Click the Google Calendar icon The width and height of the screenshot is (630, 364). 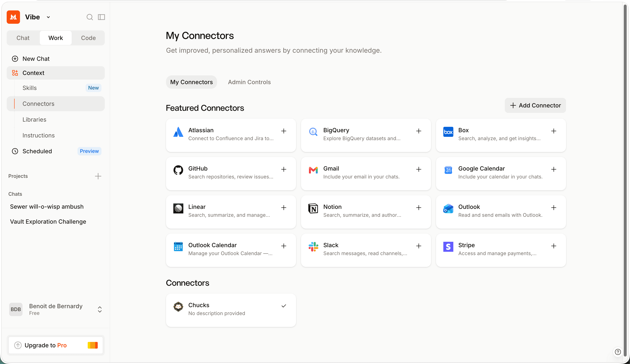448,170
